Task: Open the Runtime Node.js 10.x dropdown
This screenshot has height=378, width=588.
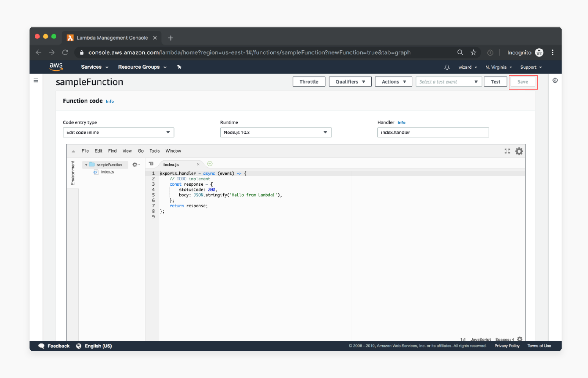Action: pos(276,133)
